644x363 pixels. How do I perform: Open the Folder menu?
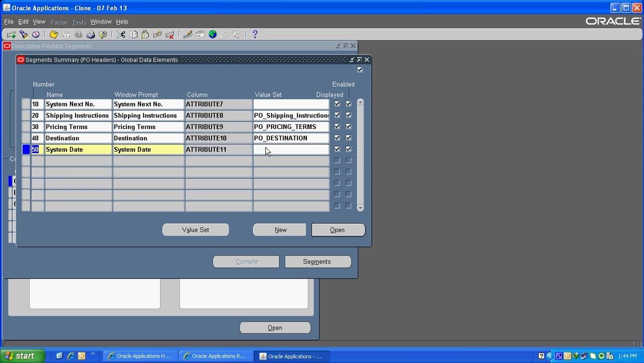pyautogui.click(x=58, y=22)
